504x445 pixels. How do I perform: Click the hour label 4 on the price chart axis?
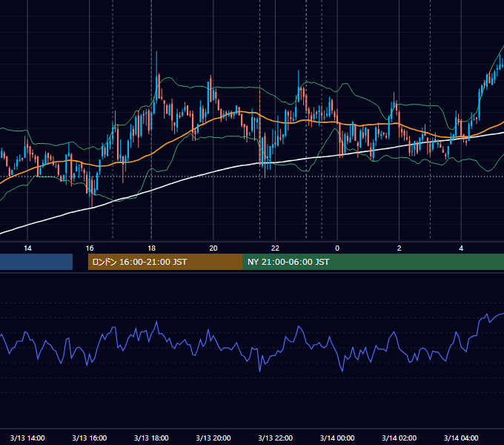pos(461,248)
